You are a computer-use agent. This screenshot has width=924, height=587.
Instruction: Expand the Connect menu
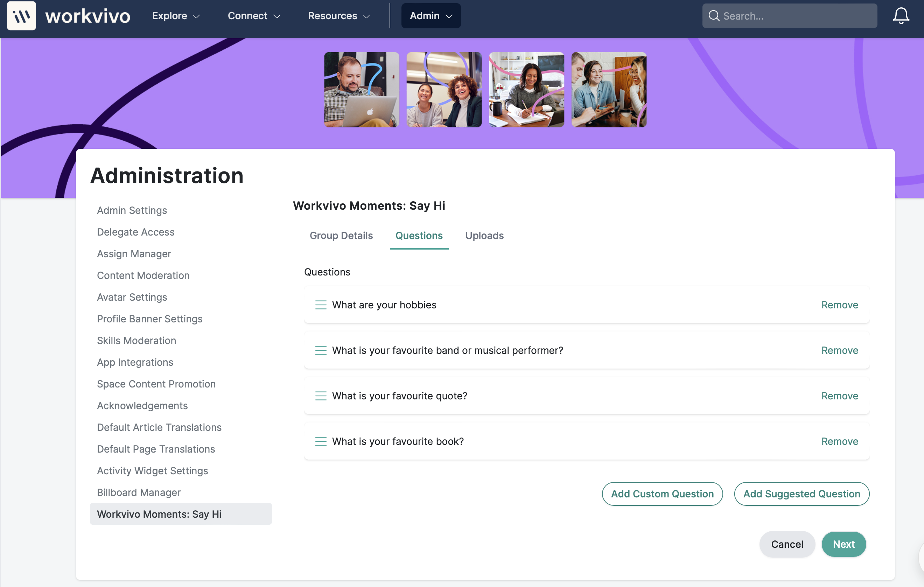click(254, 16)
